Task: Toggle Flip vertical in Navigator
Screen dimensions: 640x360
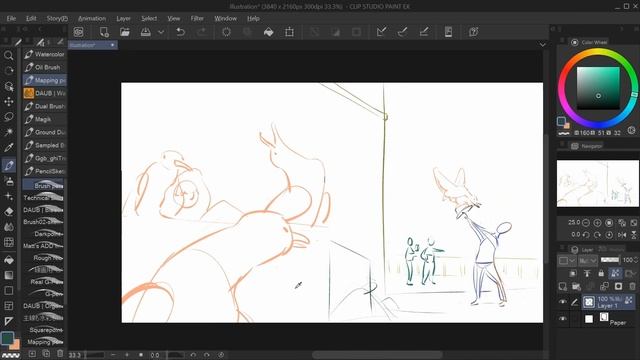Action: point(634,235)
